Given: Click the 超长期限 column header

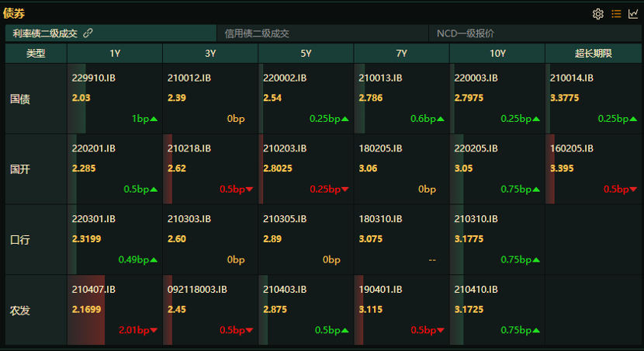Looking at the screenshot, I should [x=594, y=54].
